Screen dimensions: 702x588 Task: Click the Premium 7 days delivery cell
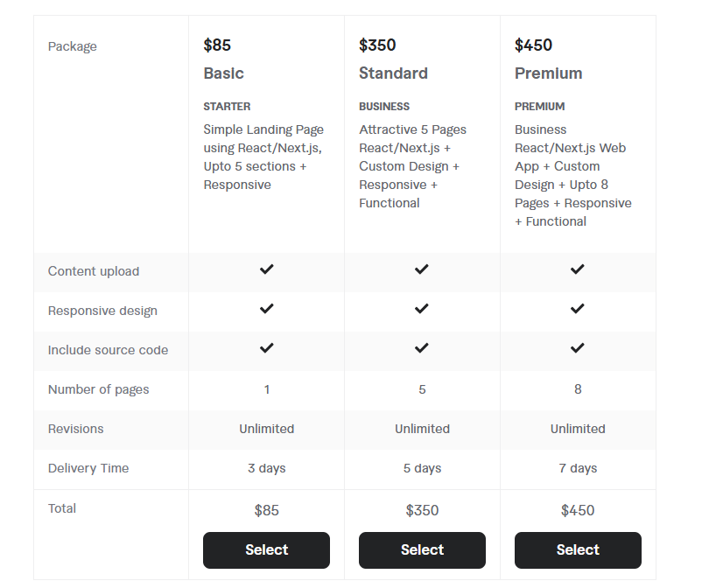pyautogui.click(x=578, y=468)
